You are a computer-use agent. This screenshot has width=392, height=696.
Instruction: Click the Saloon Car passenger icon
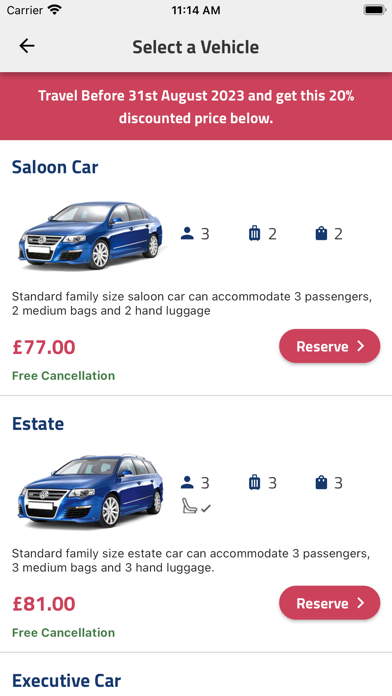[187, 233]
